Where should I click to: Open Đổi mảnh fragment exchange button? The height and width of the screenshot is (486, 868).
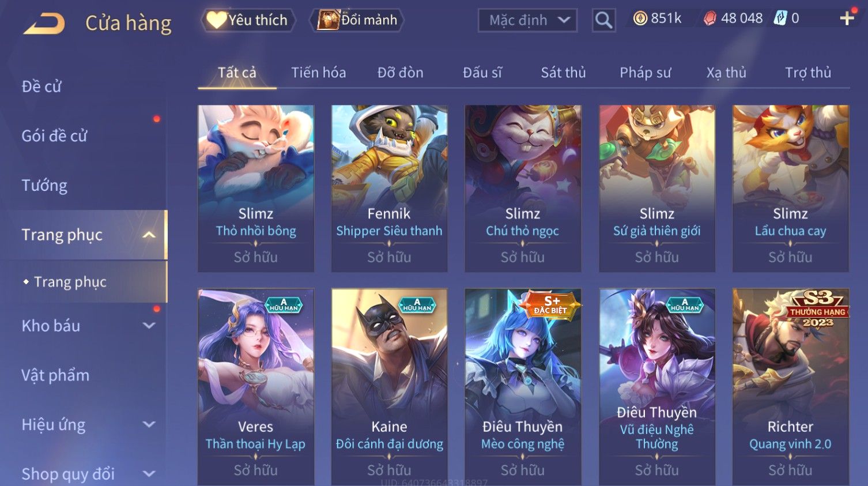tap(357, 20)
